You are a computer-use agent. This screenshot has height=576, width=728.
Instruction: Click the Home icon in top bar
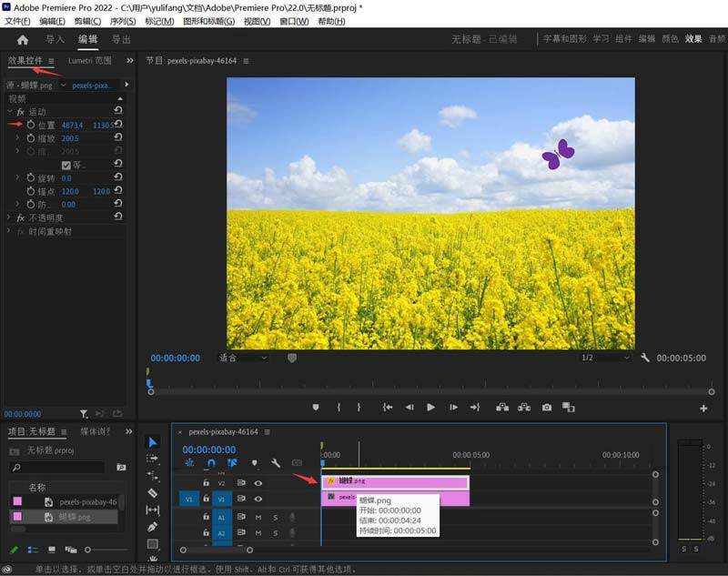(23, 40)
